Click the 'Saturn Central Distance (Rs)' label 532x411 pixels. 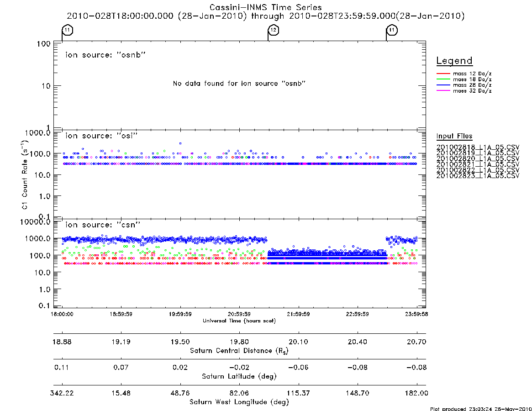239,351
